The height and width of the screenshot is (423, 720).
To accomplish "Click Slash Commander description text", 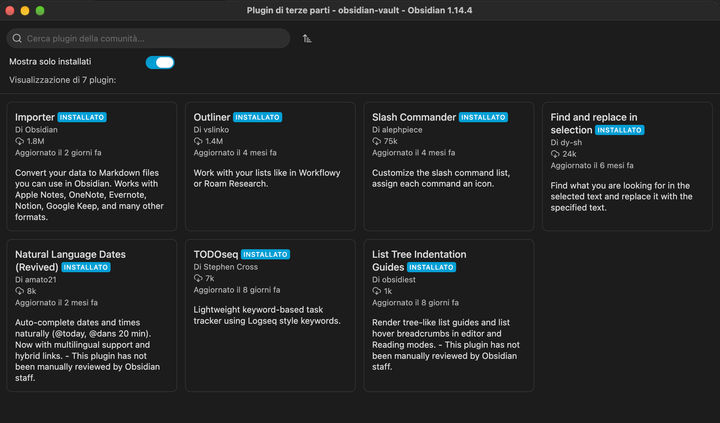I will click(441, 178).
